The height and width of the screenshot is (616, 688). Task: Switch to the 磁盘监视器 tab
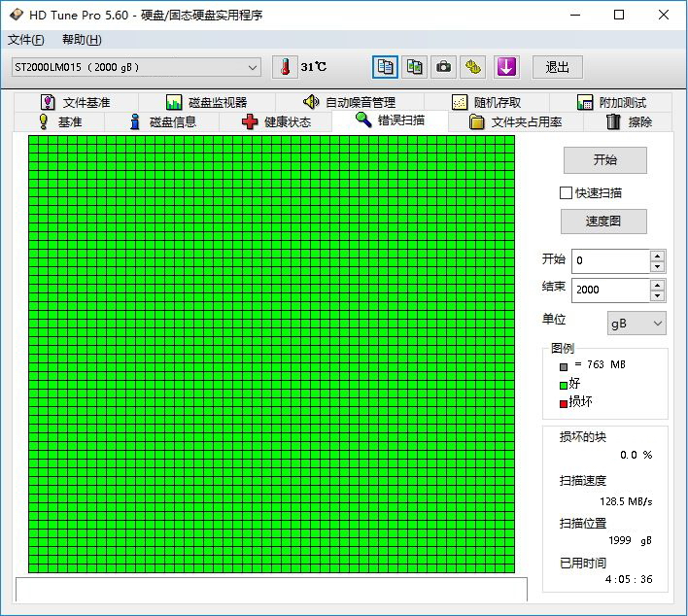(x=206, y=102)
